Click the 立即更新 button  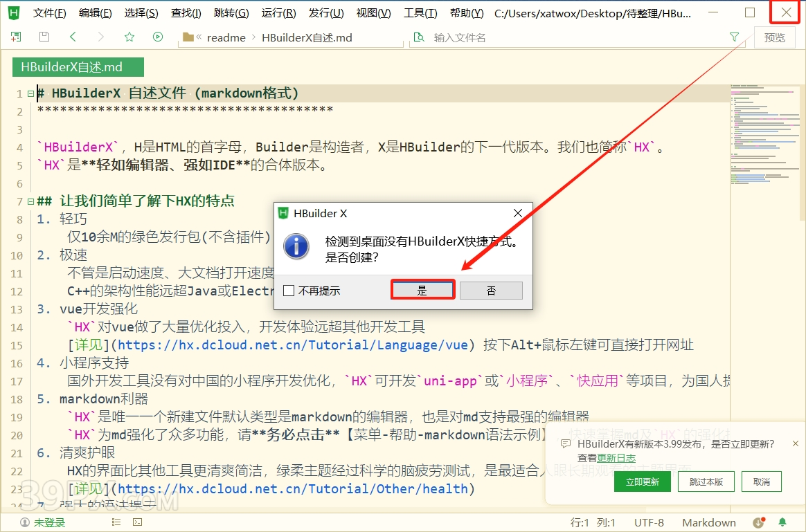(642, 481)
